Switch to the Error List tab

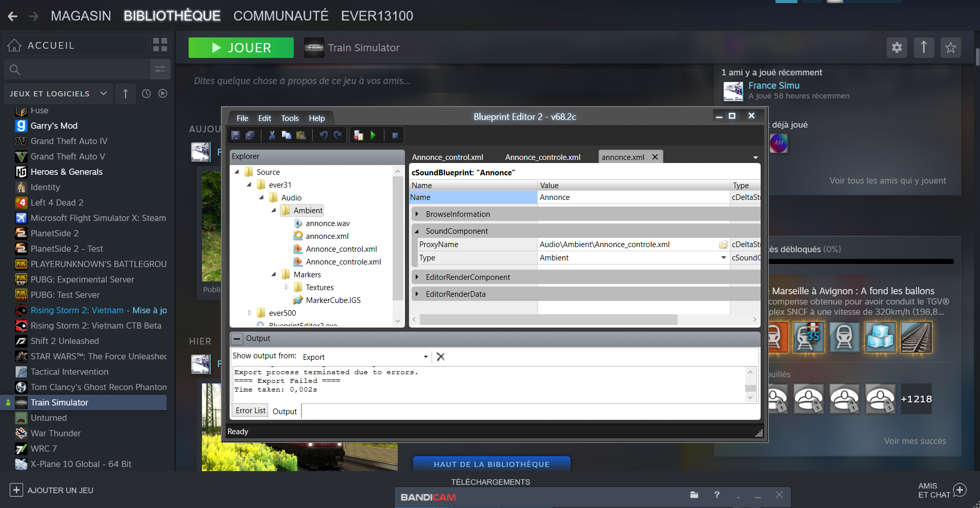pyautogui.click(x=251, y=411)
